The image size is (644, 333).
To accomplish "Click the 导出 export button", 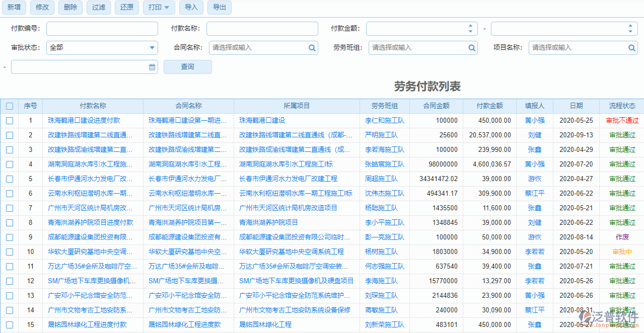I will (219, 8).
